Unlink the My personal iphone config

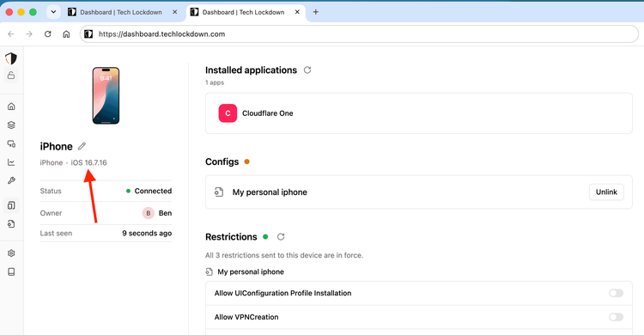coord(606,192)
